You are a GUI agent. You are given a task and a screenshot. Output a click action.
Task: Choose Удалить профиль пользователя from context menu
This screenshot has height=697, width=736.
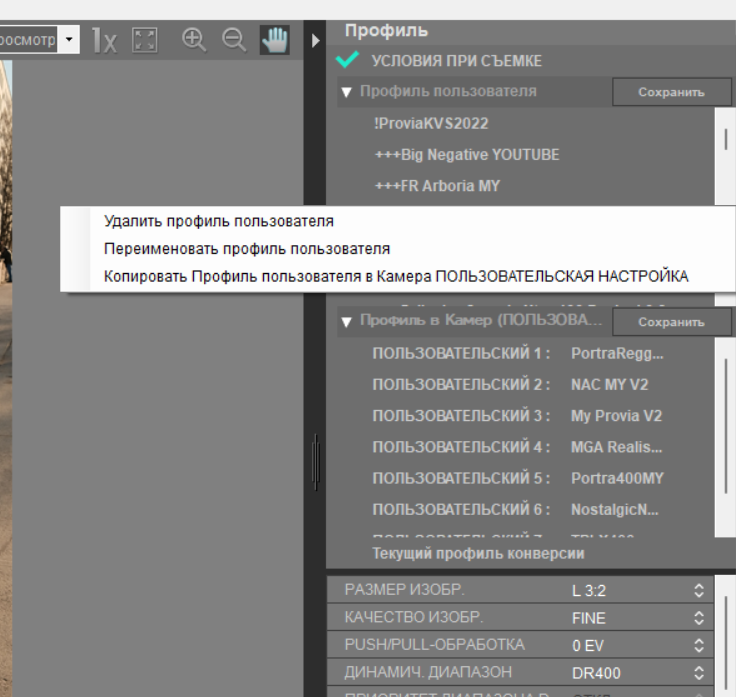[219, 221]
